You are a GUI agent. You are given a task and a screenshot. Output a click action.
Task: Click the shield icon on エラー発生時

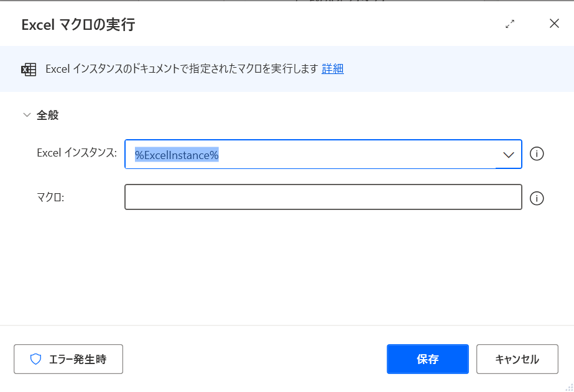click(x=35, y=359)
